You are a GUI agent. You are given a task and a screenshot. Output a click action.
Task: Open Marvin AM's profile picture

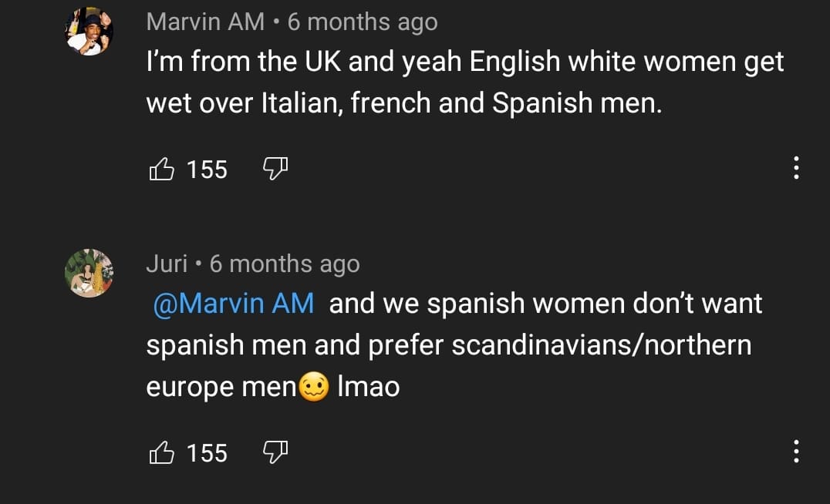click(x=89, y=31)
